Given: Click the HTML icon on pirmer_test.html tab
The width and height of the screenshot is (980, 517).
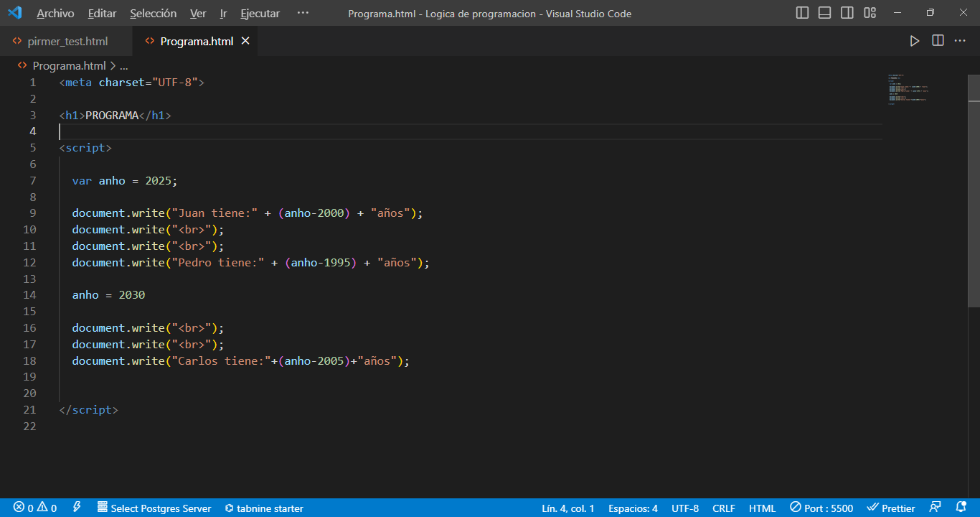Looking at the screenshot, I should tap(17, 41).
